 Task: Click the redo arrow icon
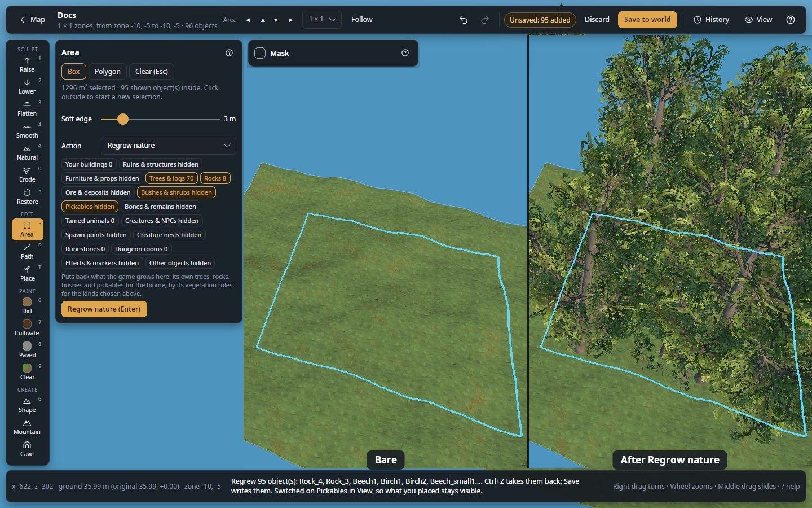485,20
